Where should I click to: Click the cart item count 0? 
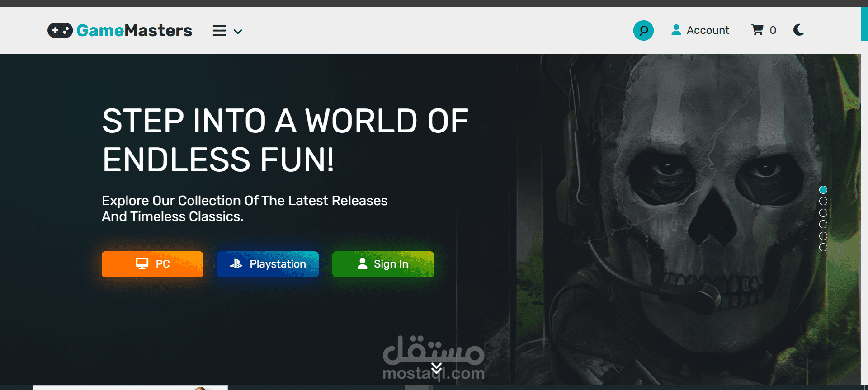point(773,30)
